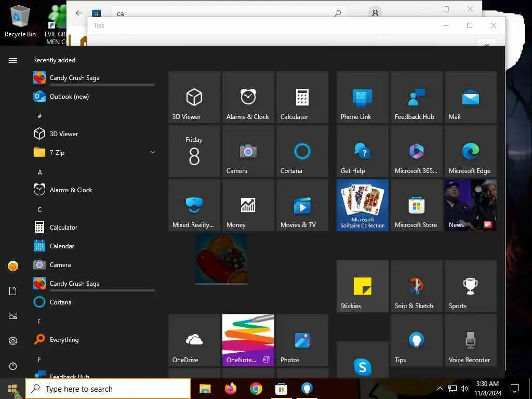Open the Documents shortcut in Start rail

point(13,291)
